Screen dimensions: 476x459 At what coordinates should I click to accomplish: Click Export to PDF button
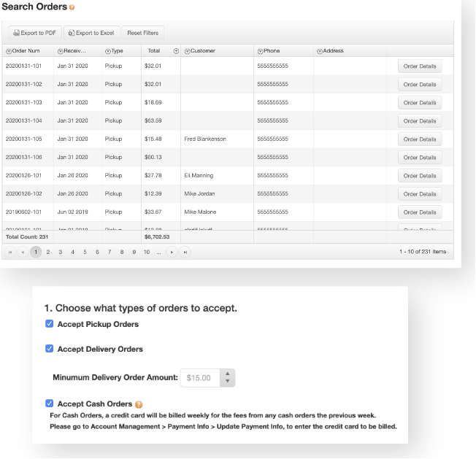34,33
